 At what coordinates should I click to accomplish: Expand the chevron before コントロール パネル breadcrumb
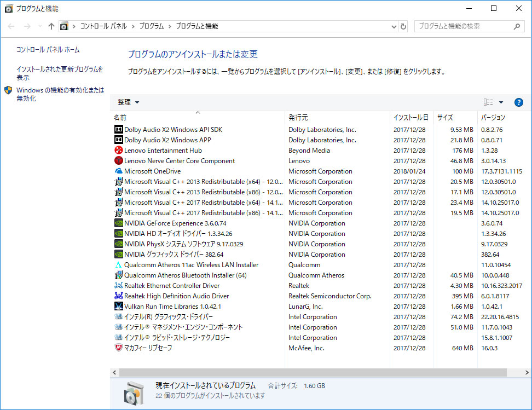pyautogui.click(x=74, y=26)
